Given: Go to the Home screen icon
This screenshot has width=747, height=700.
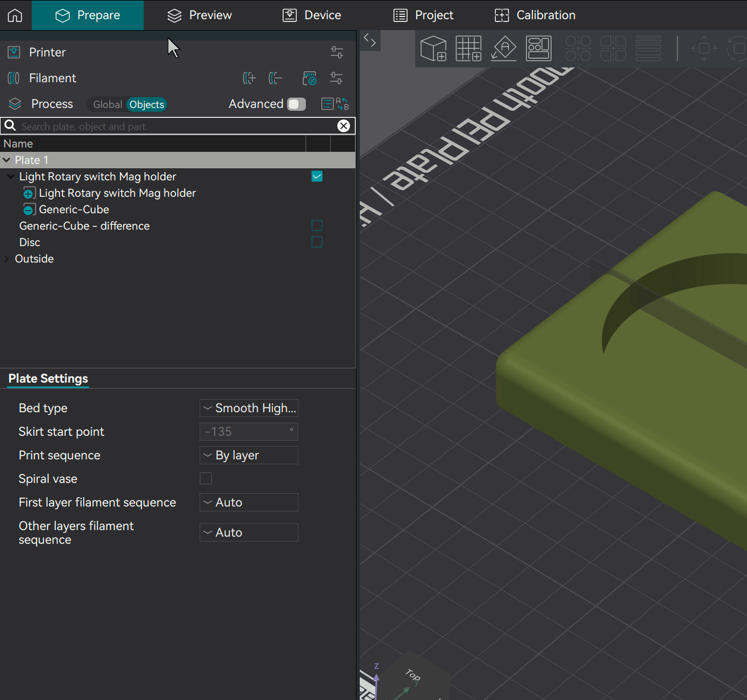Looking at the screenshot, I should coord(15,15).
